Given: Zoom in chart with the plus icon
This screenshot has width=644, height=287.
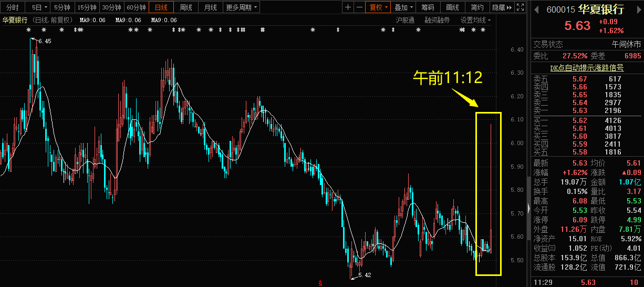Looking at the screenshot, I should pos(348,7).
